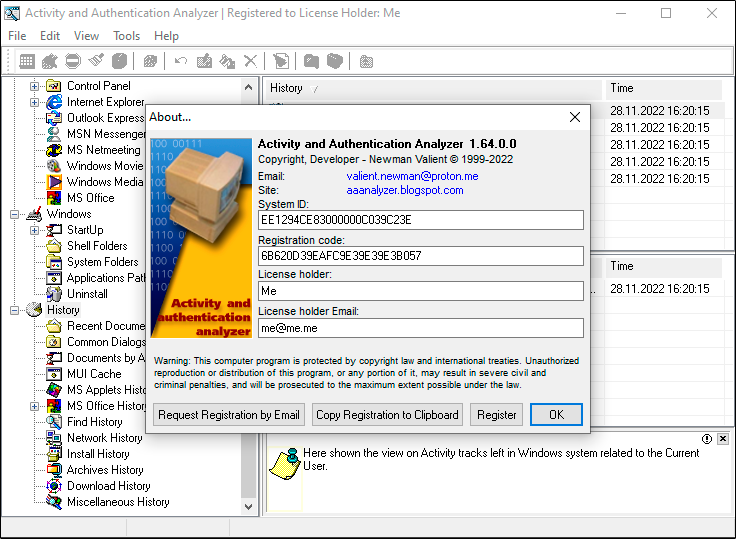The image size is (736, 539).
Task: Click the Register button
Action: tap(497, 415)
